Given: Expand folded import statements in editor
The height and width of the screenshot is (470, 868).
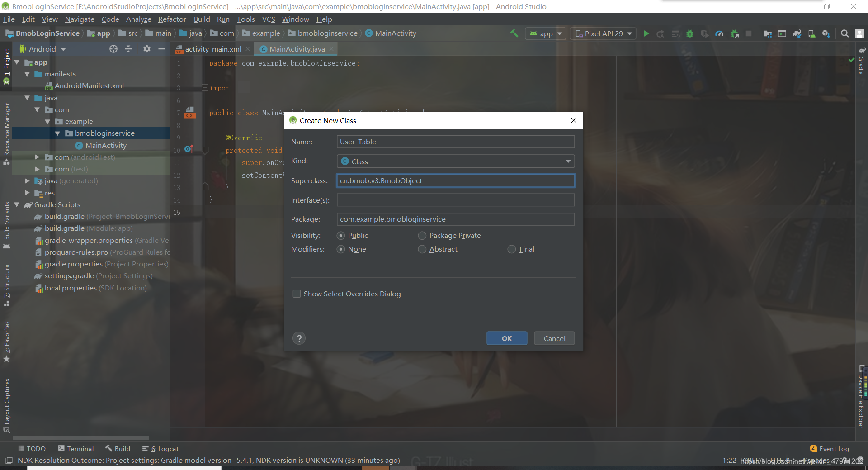Looking at the screenshot, I should pyautogui.click(x=205, y=88).
